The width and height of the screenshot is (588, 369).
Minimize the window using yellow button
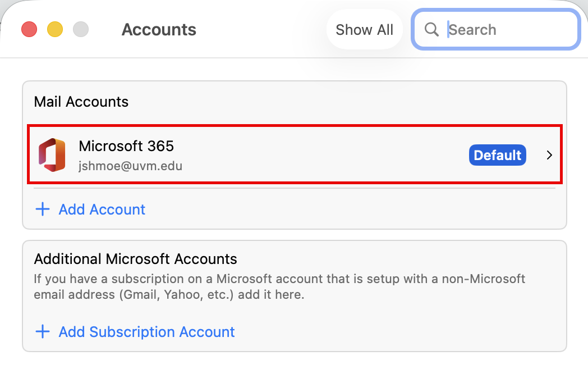coord(55,29)
